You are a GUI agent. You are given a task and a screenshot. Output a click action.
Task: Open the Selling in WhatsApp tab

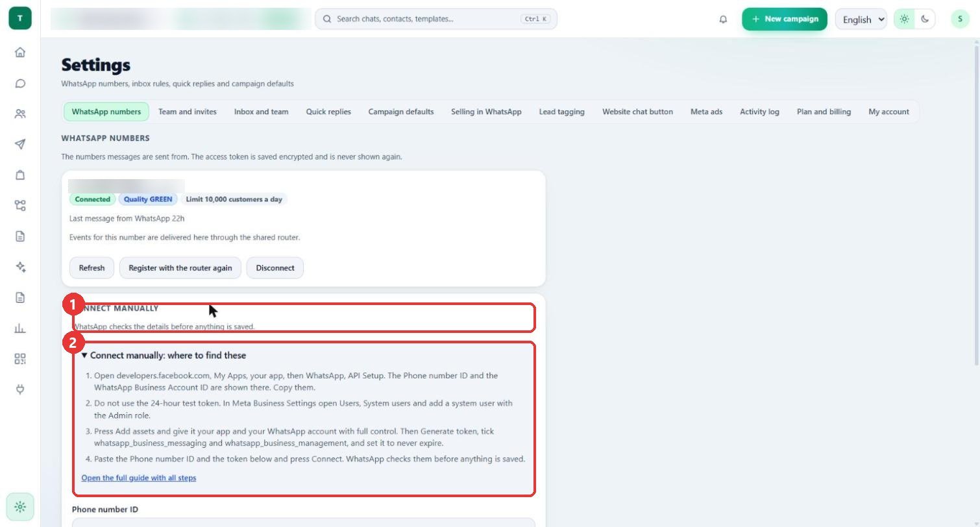tap(486, 112)
